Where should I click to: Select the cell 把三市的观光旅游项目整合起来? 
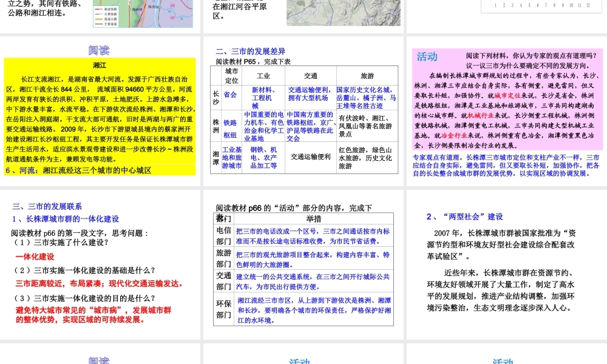tap(313, 260)
